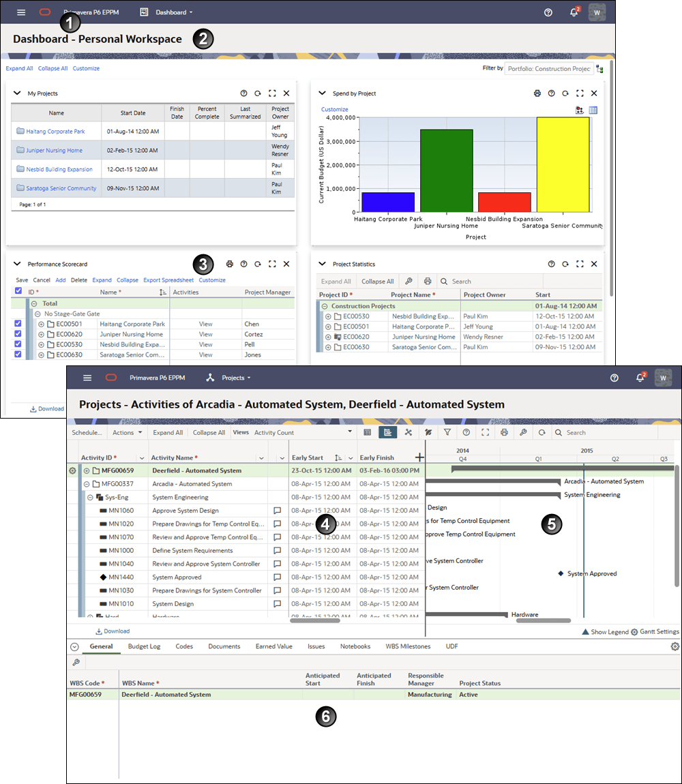Collapse the Construction Projects group

coord(324,306)
